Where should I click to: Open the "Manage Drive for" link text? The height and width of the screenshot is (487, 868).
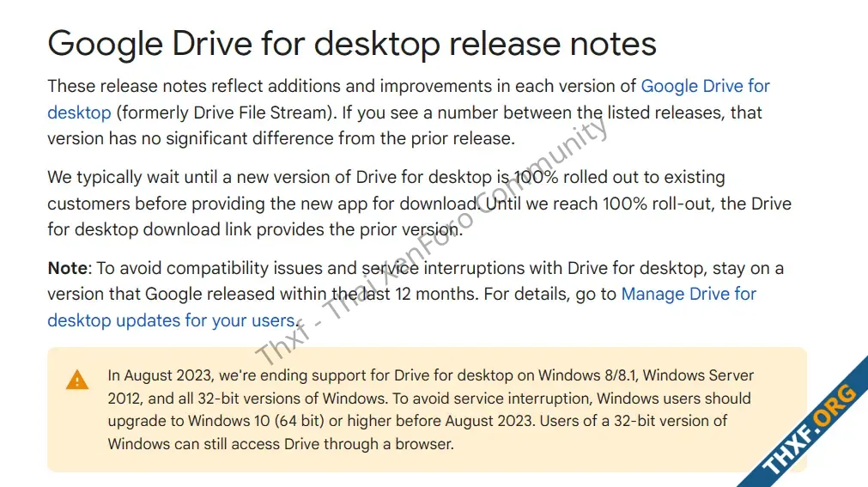(x=689, y=294)
